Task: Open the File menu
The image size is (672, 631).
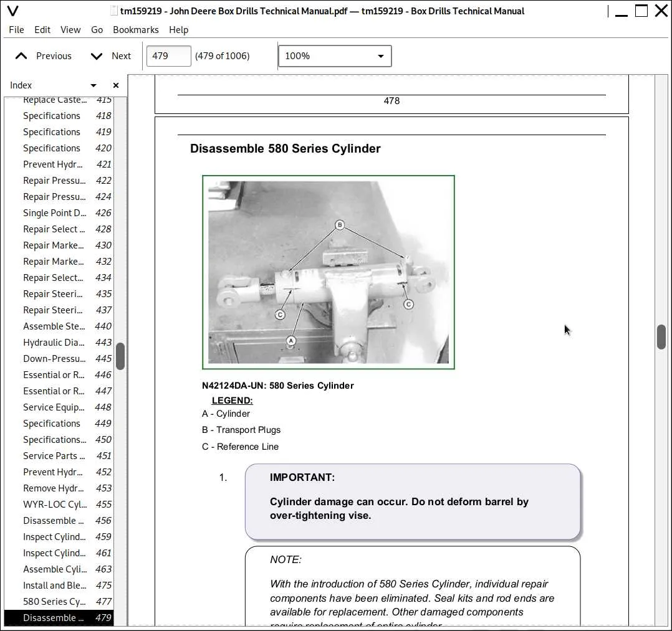Action: [x=16, y=29]
